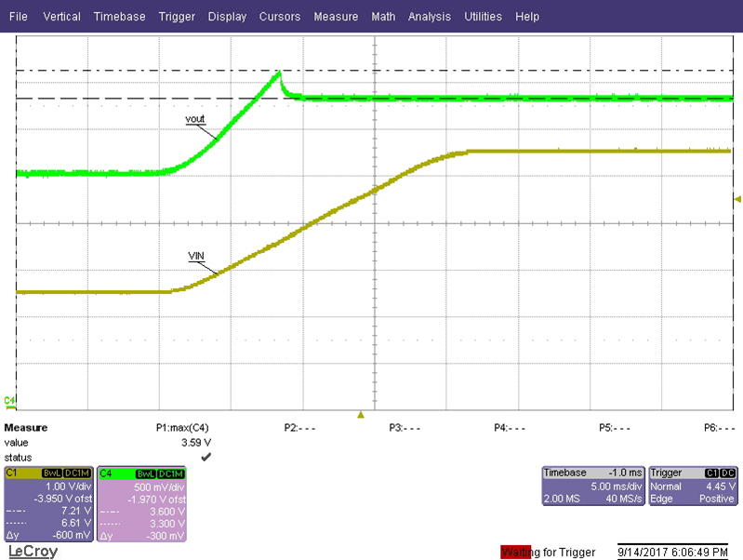Click the DC trigger coupling badge
The height and width of the screenshot is (560, 743).
[x=728, y=473]
